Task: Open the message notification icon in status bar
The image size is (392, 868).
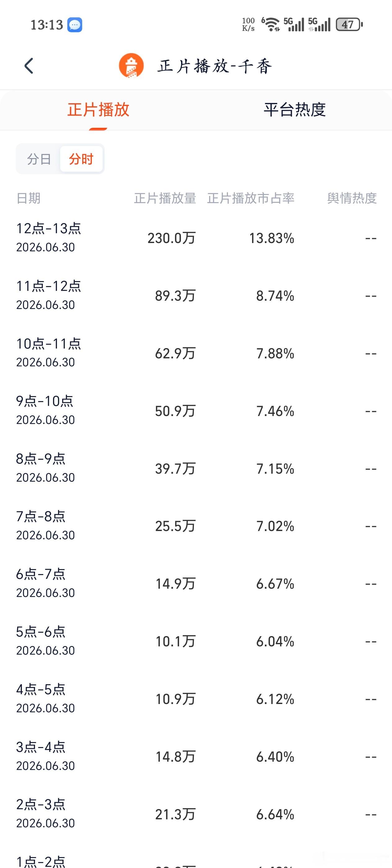Action: click(74, 24)
